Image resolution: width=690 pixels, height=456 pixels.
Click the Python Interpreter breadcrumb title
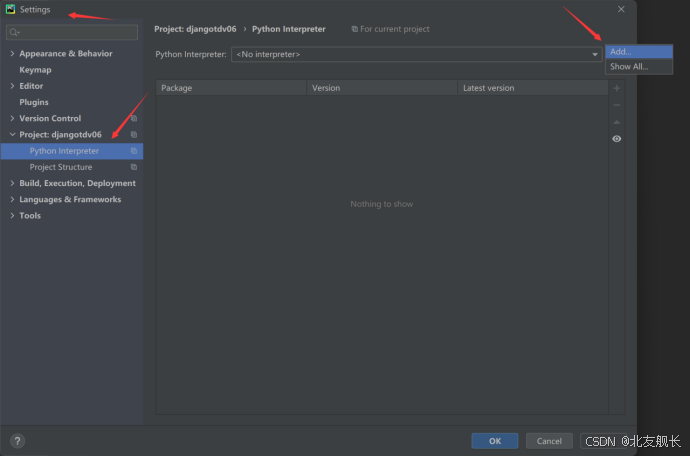[289, 29]
